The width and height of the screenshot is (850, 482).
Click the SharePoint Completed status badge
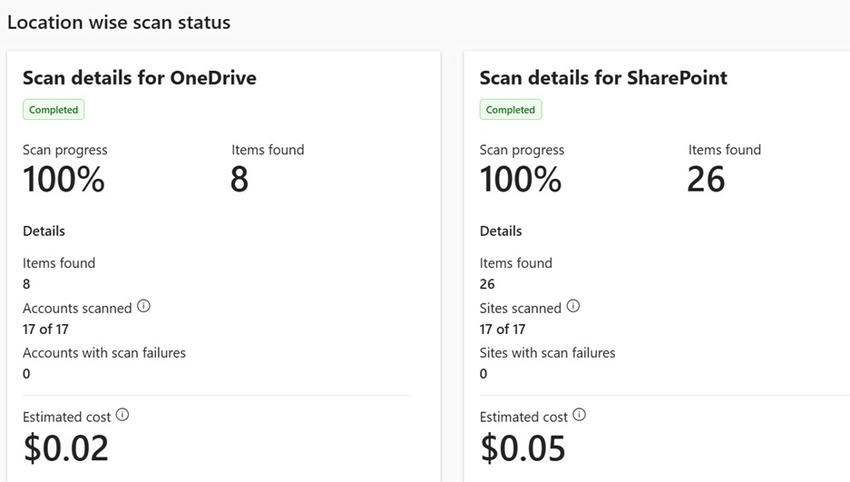click(511, 110)
